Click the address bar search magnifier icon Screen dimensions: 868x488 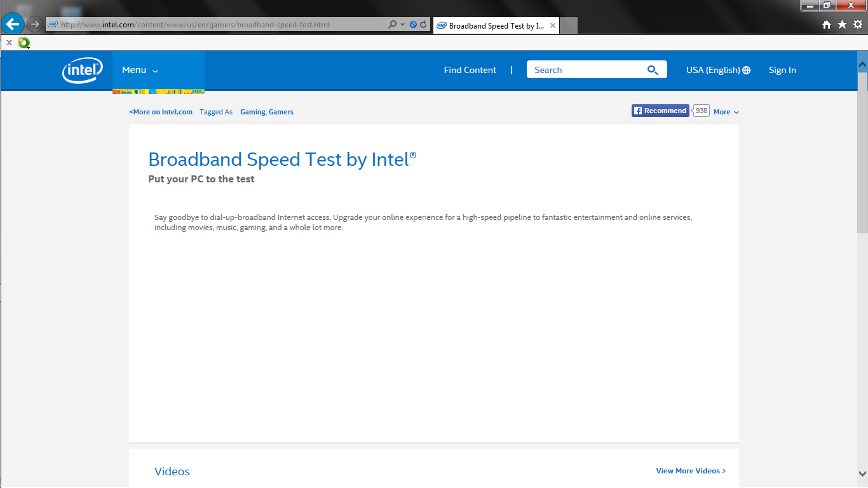pyautogui.click(x=393, y=25)
